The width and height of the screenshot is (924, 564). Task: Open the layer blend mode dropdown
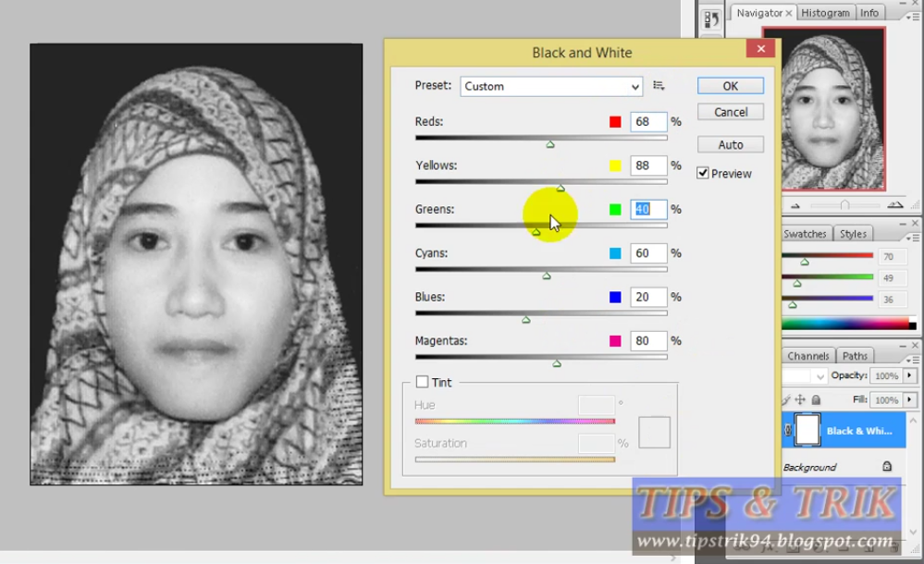tap(805, 375)
